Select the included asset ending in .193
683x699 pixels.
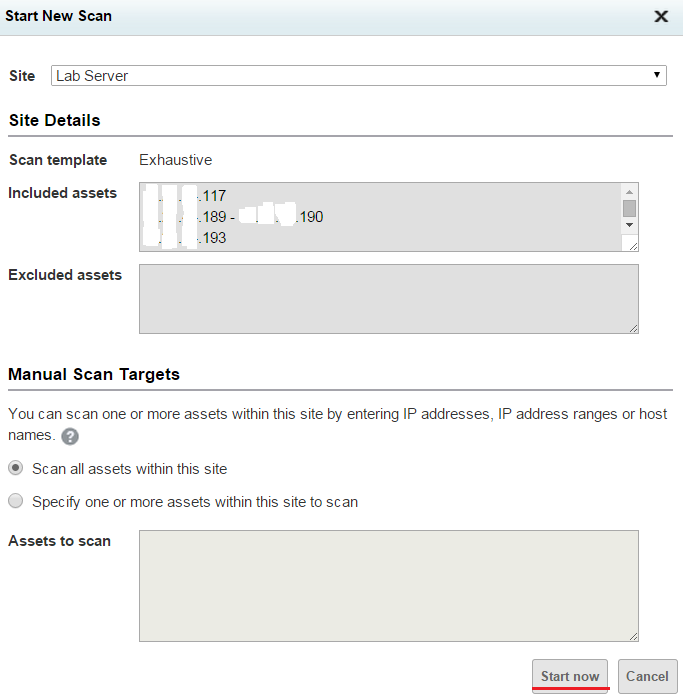(x=213, y=238)
